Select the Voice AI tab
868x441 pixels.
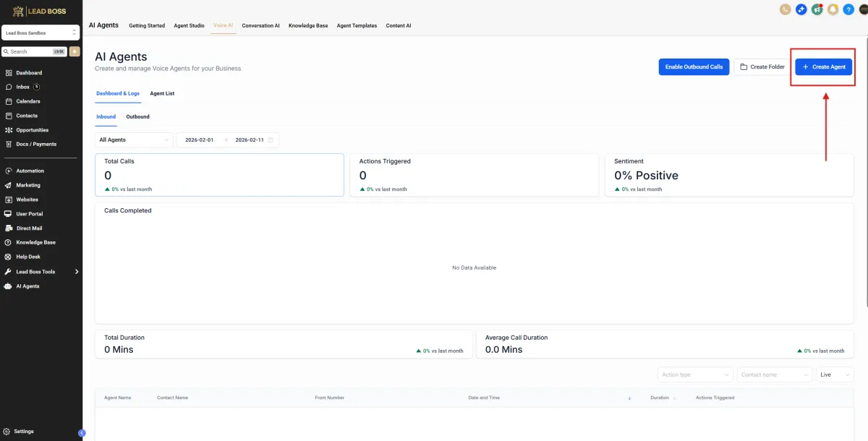coord(223,25)
